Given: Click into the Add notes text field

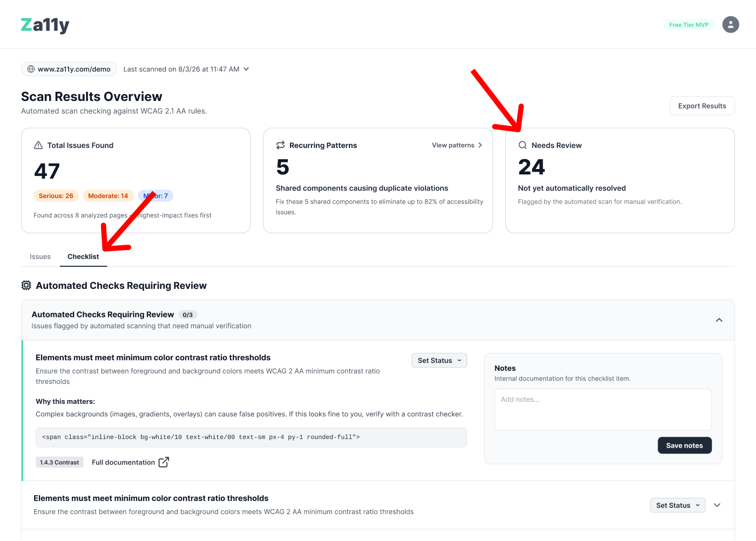Looking at the screenshot, I should click(x=603, y=410).
